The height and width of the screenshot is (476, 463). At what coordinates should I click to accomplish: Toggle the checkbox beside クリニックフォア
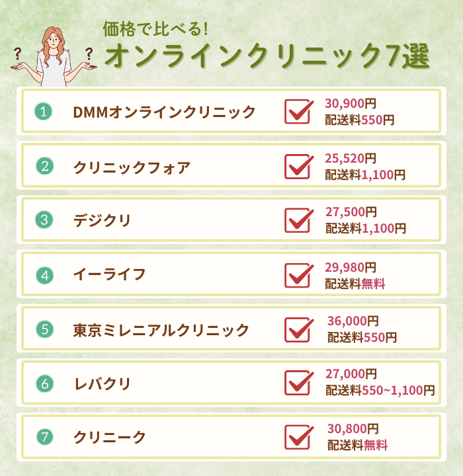coord(298,165)
